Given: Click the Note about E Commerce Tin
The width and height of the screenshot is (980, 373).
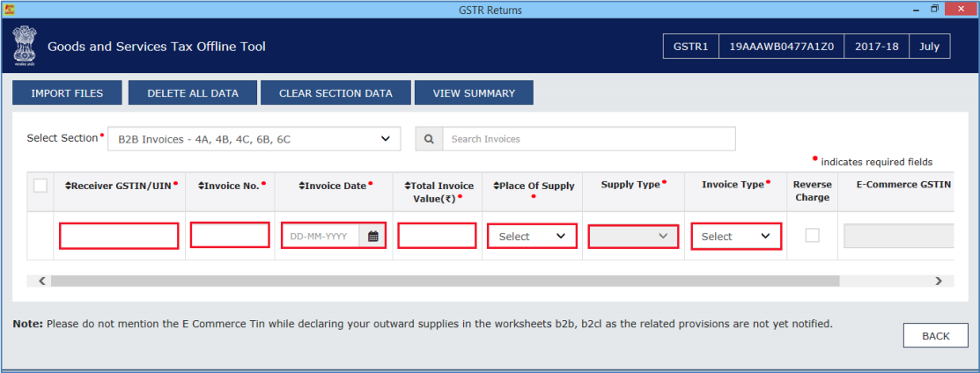Looking at the screenshot, I should pyautogui.click(x=424, y=324).
